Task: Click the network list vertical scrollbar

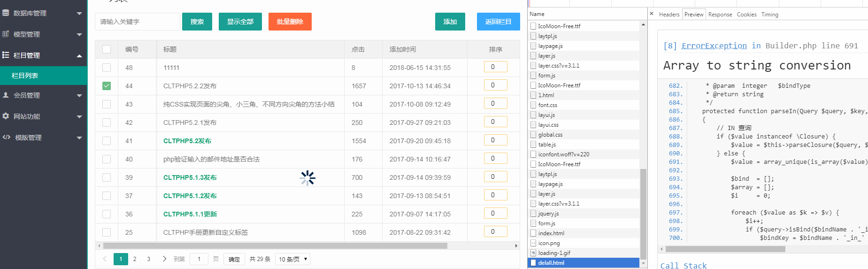Action: coord(643,214)
